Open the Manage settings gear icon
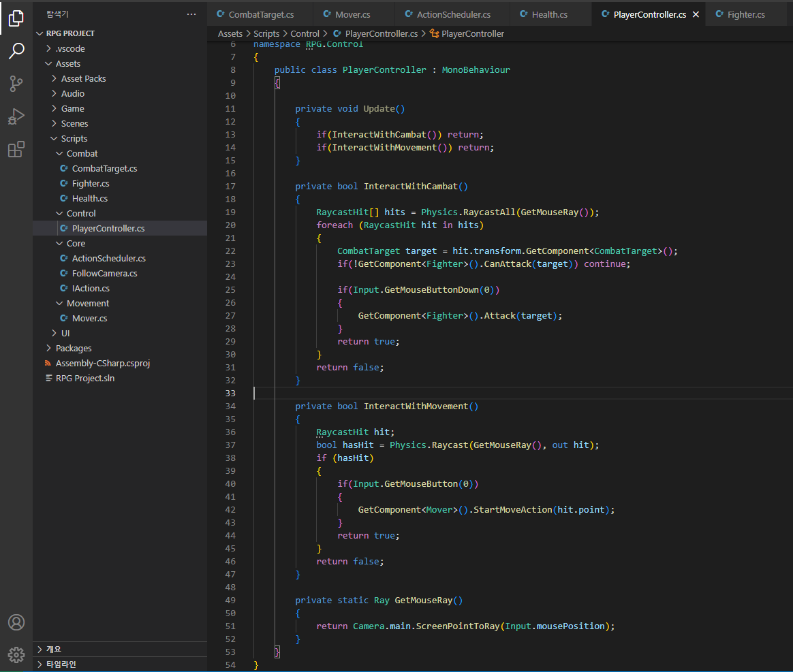The image size is (793, 672). [x=16, y=654]
